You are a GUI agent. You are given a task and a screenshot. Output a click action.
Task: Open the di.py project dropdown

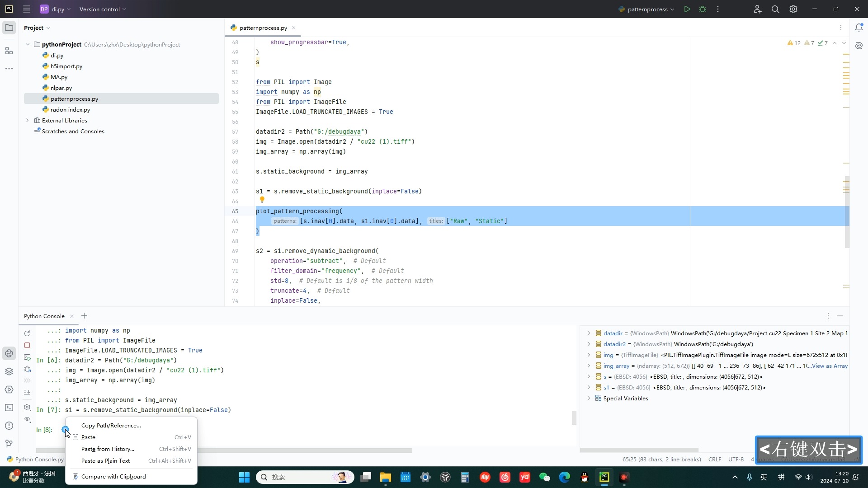pos(56,9)
